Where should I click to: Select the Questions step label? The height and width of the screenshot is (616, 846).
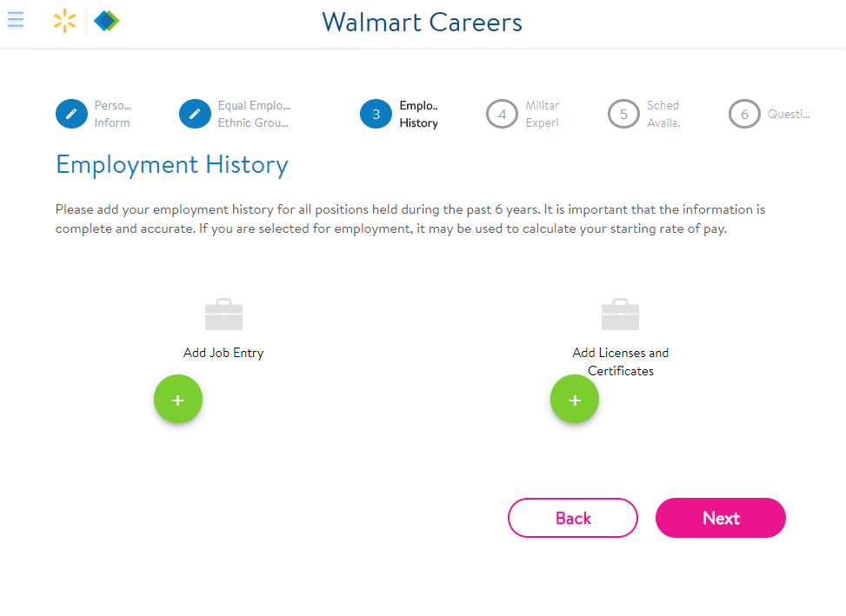(789, 115)
